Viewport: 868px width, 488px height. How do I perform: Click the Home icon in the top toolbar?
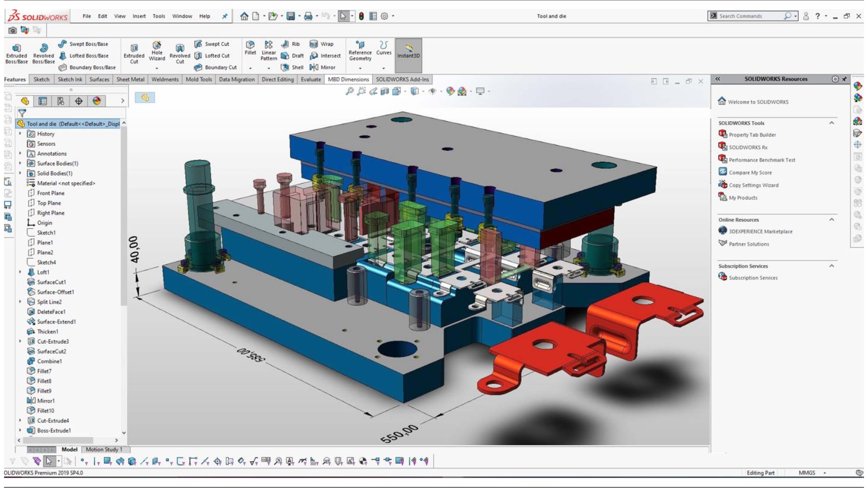pos(244,16)
